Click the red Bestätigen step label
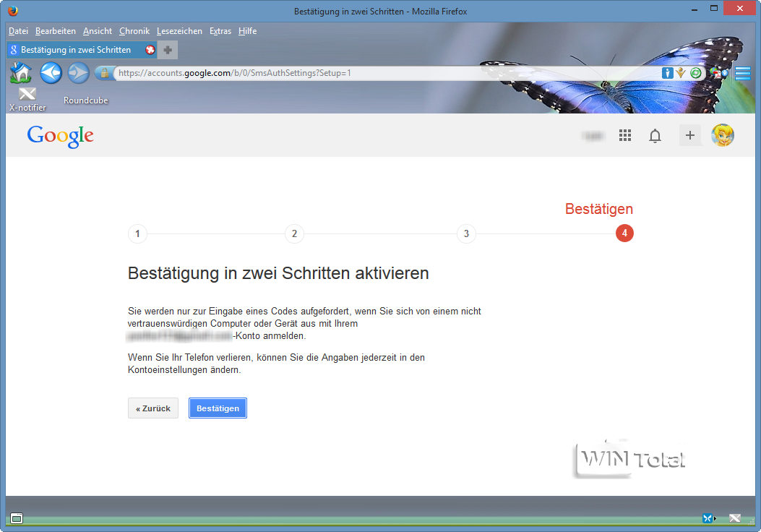Viewport: 761px width, 532px height. click(599, 209)
